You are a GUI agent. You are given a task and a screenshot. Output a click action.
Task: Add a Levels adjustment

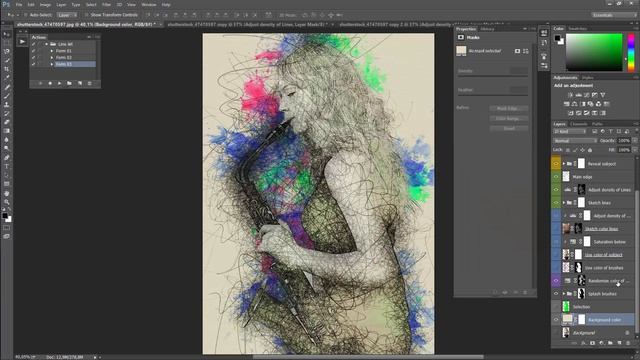[578, 95]
